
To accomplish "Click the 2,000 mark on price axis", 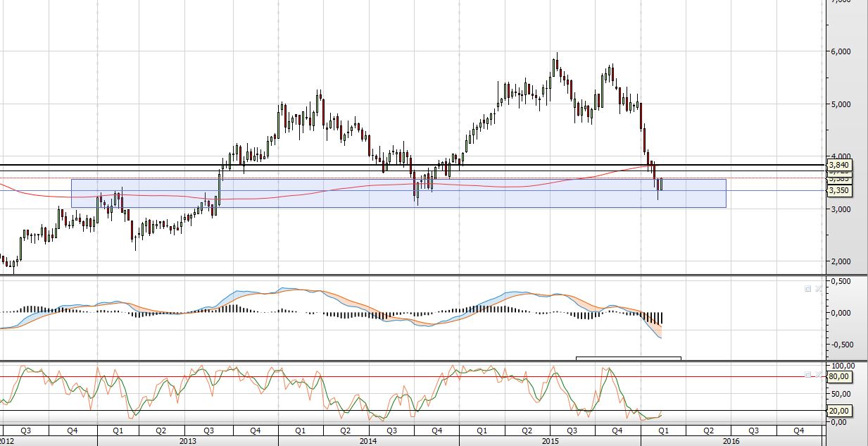I will [841, 261].
